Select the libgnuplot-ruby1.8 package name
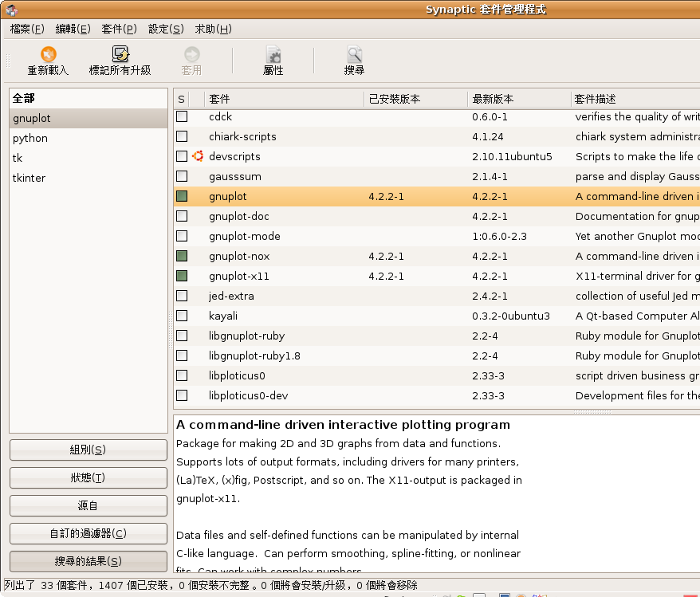The width and height of the screenshot is (700, 597). tap(254, 356)
